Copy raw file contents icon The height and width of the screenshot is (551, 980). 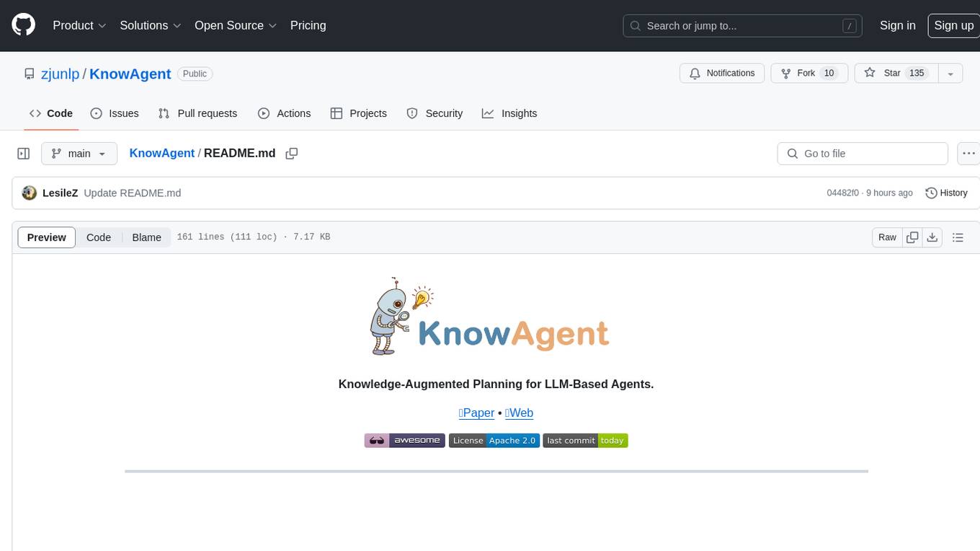tap(912, 237)
